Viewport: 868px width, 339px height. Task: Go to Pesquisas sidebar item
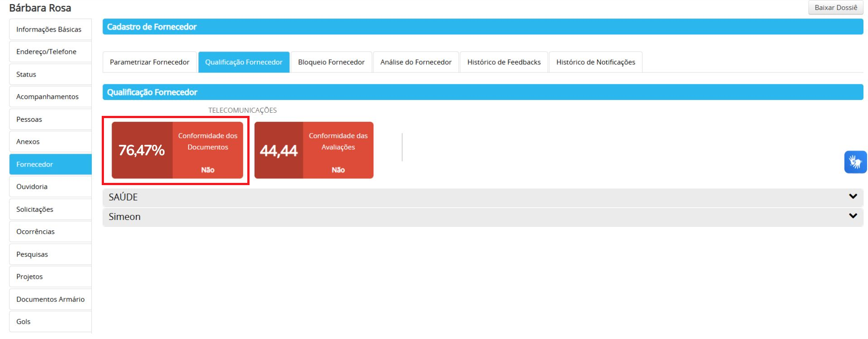coord(50,254)
